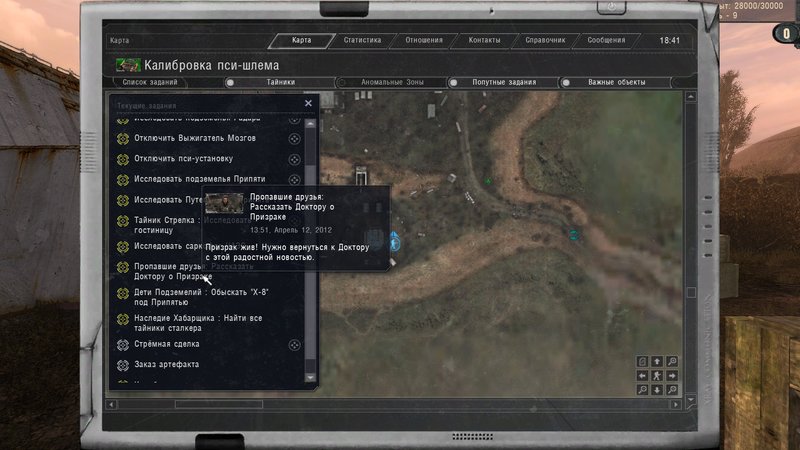
Task: Pan the map right with arrow button
Action: 671,375
